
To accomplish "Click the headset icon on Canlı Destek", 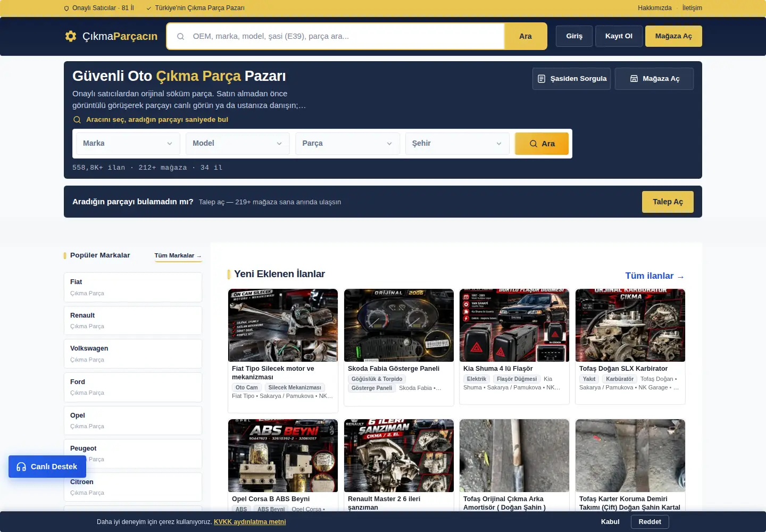I will click(21, 467).
